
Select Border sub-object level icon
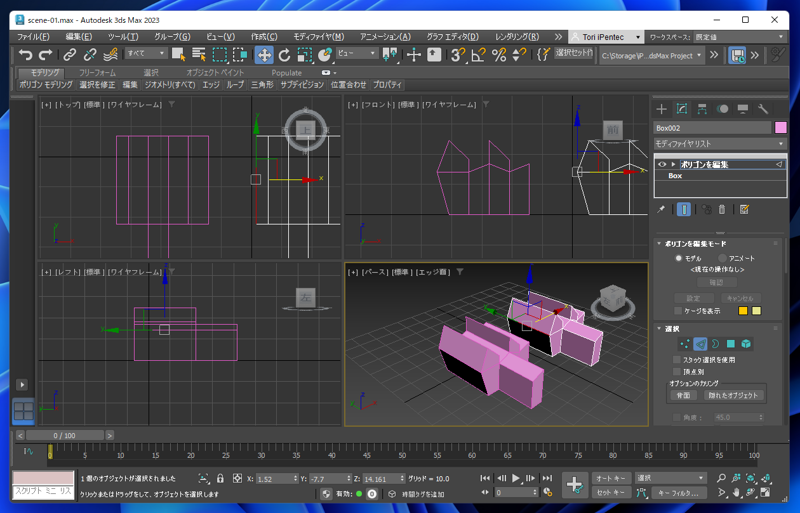point(715,344)
